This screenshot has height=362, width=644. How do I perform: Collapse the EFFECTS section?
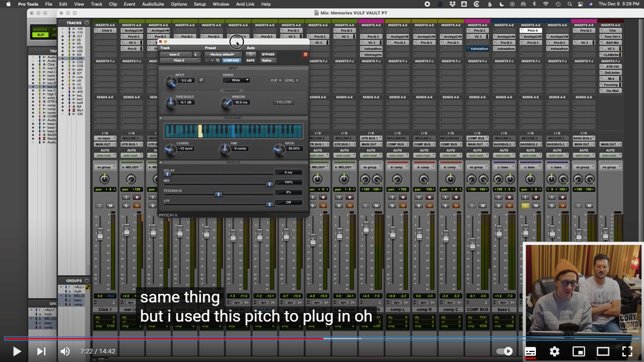click(161, 163)
